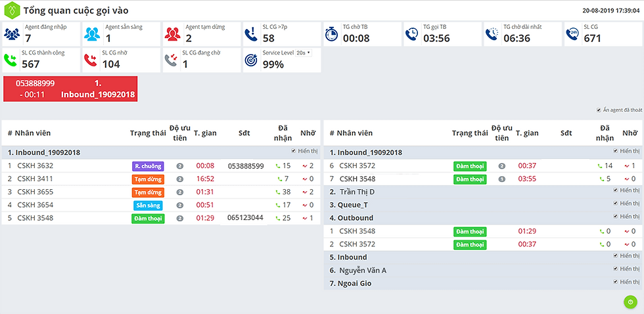
Task: Click the SL CG 24h phone icon
Action: pyautogui.click(x=572, y=34)
